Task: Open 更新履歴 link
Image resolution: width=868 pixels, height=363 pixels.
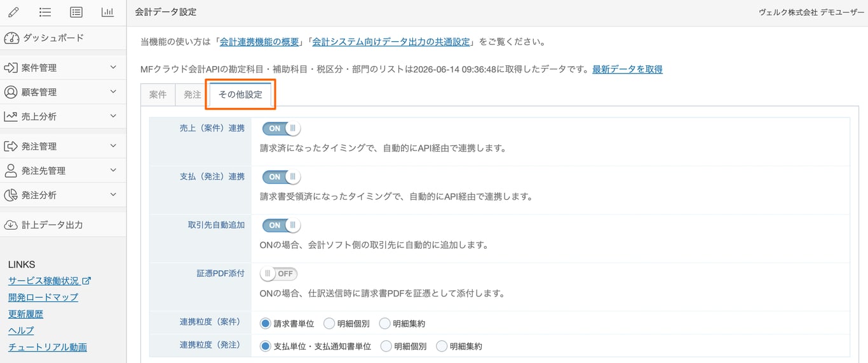Action: pos(26,313)
